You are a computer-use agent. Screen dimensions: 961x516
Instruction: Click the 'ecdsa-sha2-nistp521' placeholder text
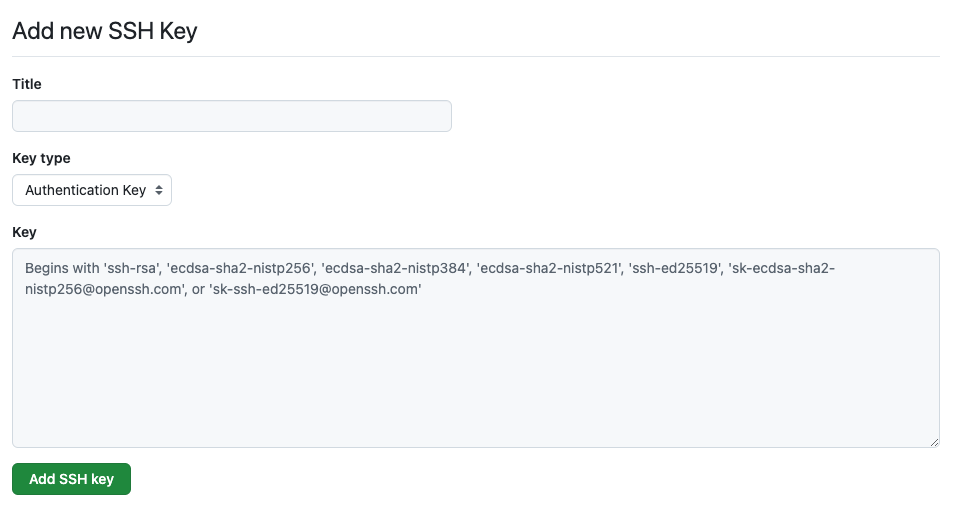coord(549,268)
